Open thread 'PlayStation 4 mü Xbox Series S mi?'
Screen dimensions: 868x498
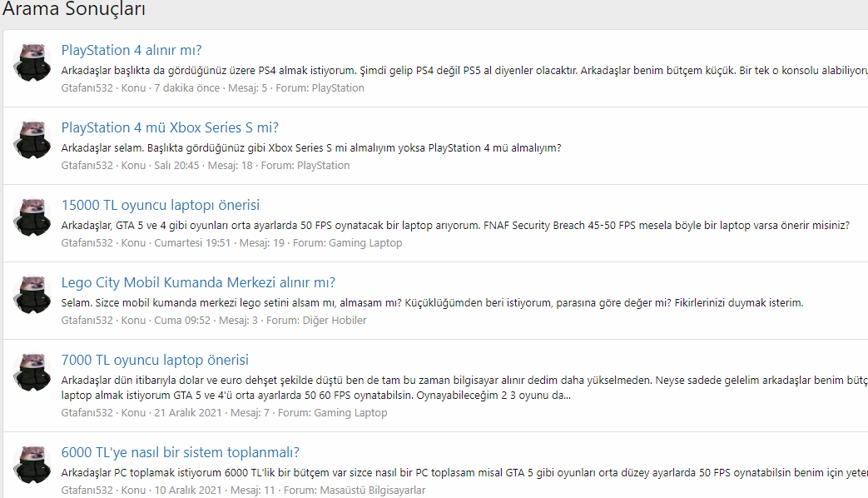coord(170,128)
